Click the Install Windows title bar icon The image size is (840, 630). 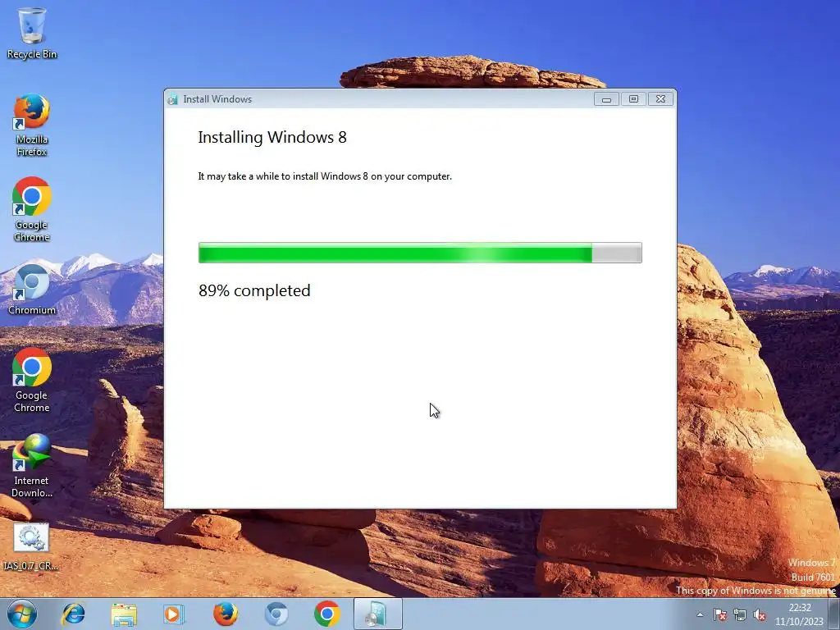tap(172, 99)
